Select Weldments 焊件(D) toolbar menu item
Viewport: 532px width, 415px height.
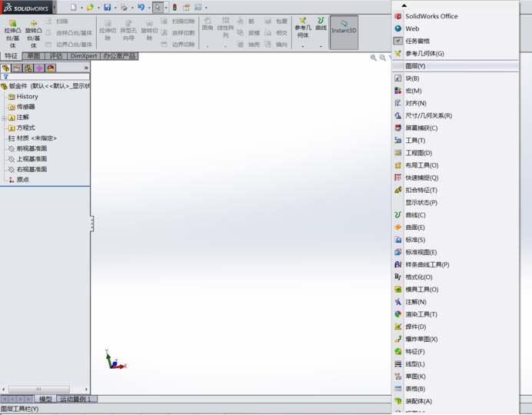[455, 327]
